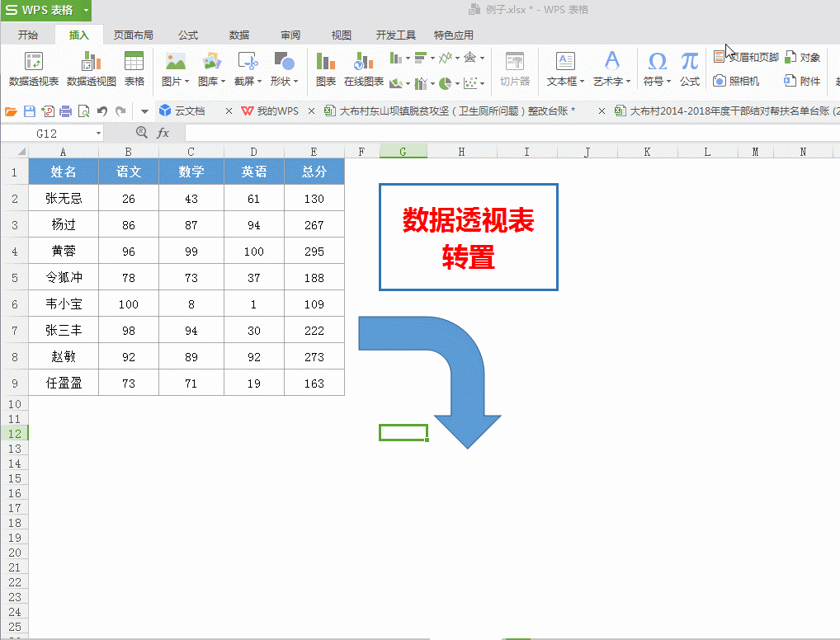The width and height of the screenshot is (840, 640).
Task: Create a 表格 table
Action: (134, 69)
